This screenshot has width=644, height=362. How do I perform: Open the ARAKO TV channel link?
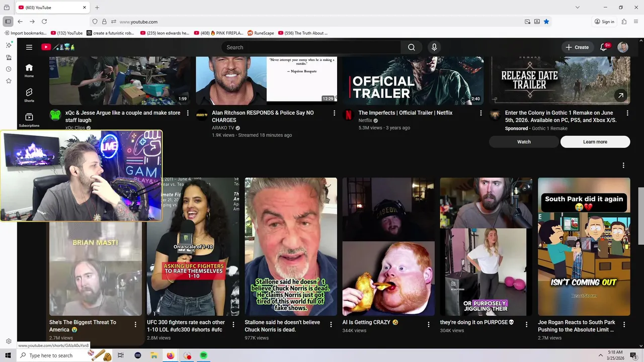223,128
